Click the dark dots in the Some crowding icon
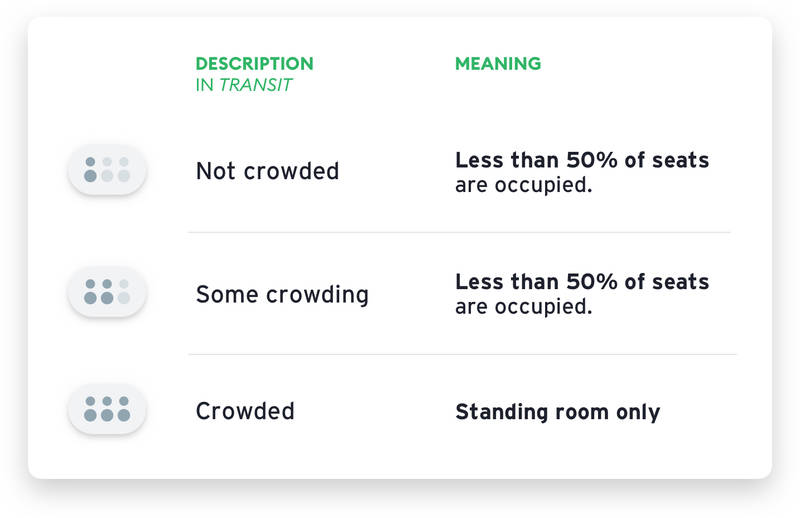This screenshot has width=800, height=518. click(x=98, y=291)
